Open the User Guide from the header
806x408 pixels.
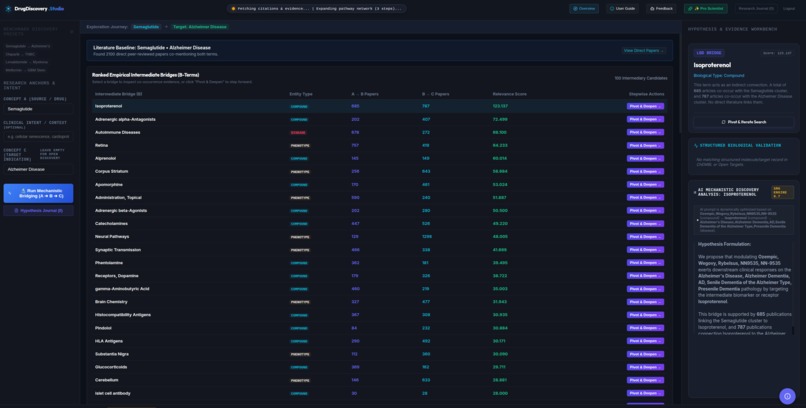click(x=622, y=9)
